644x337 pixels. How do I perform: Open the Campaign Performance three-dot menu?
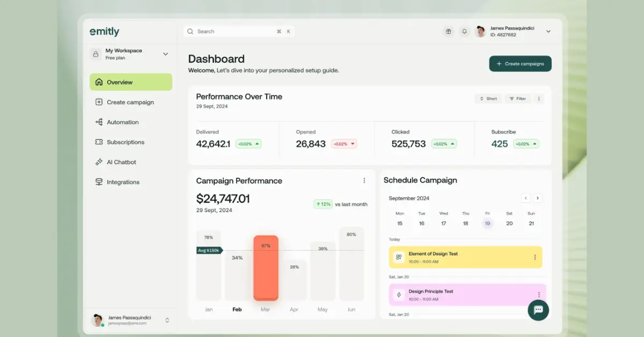pos(364,180)
